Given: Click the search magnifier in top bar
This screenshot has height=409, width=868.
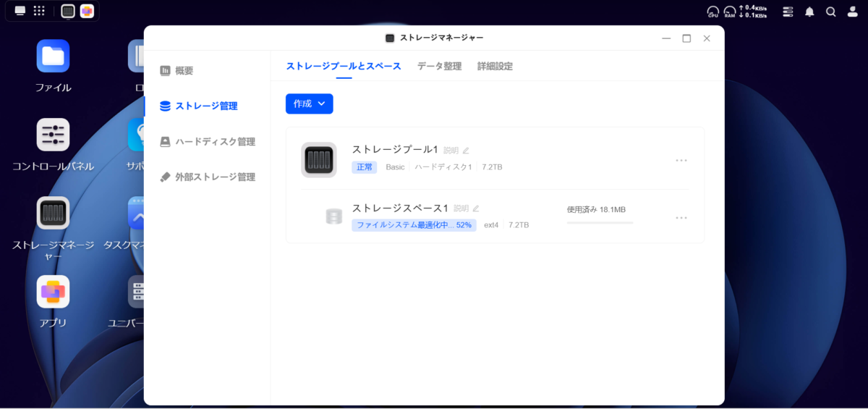Looking at the screenshot, I should click(x=831, y=12).
